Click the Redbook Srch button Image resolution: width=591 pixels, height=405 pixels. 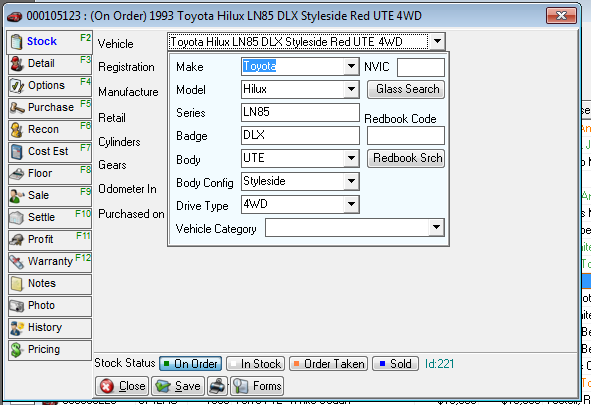406,158
